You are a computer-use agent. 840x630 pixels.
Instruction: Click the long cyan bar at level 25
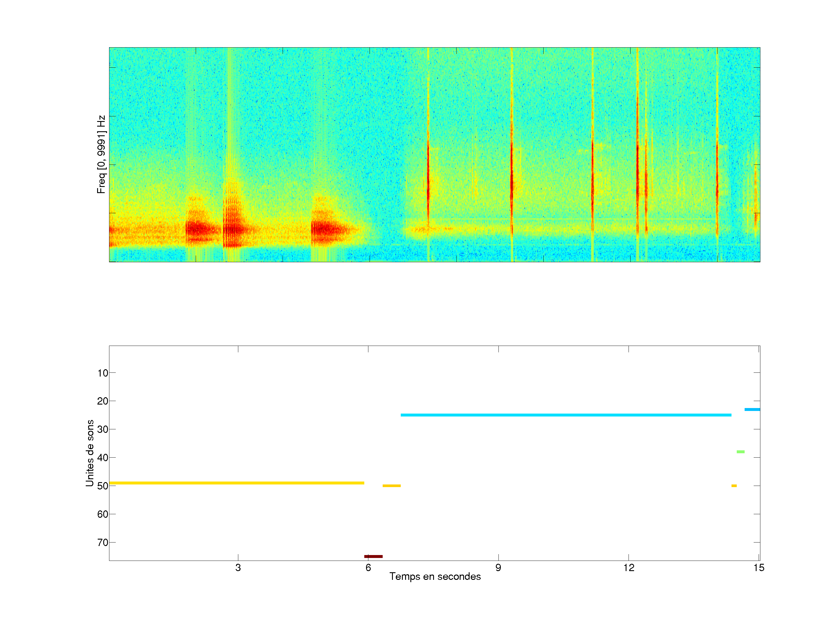[x=566, y=415]
